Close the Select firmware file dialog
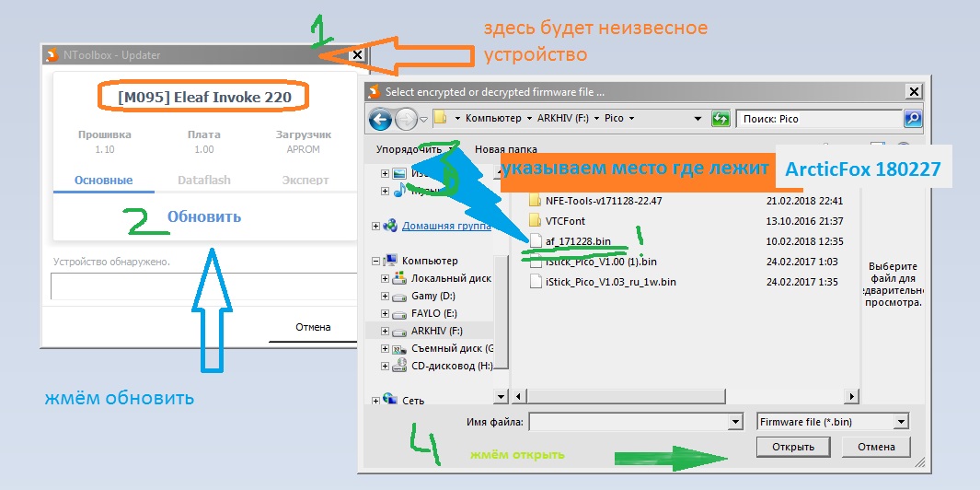 click(x=914, y=92)
